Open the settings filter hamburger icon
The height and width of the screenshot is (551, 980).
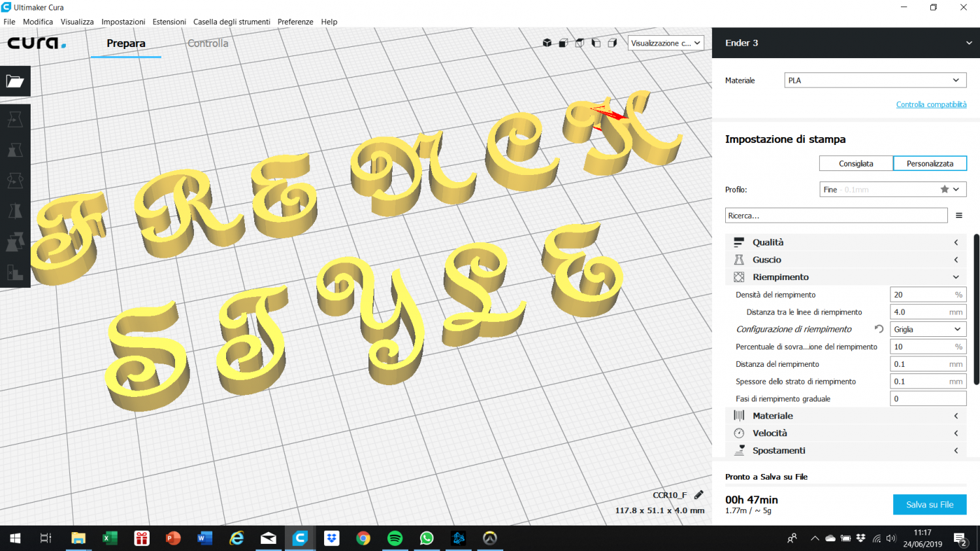tap(959, 215)
